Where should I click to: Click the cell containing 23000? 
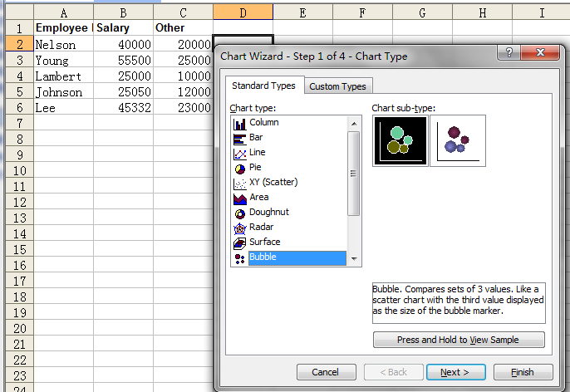(183, 107)
